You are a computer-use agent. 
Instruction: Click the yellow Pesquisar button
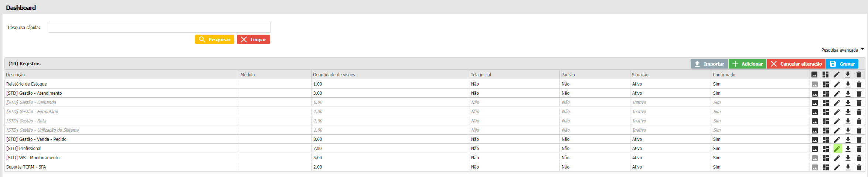click(215, 39)
